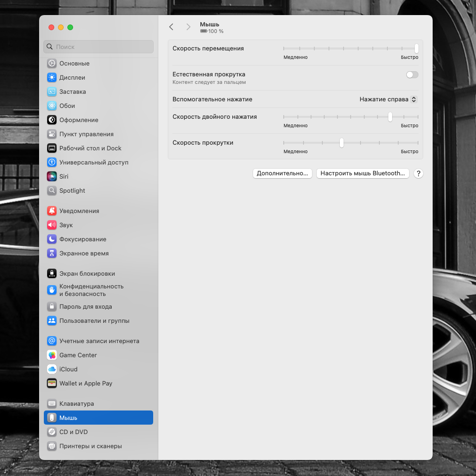Click the Заставка screen saver icon

tap(52, 92)
